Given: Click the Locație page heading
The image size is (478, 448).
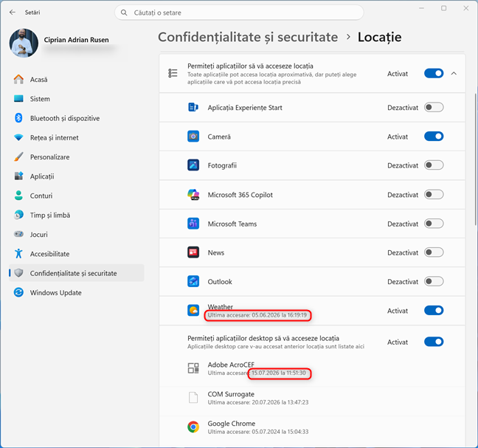Looking at the screenshot, I should pyautogui.click(x=380, y=37).
